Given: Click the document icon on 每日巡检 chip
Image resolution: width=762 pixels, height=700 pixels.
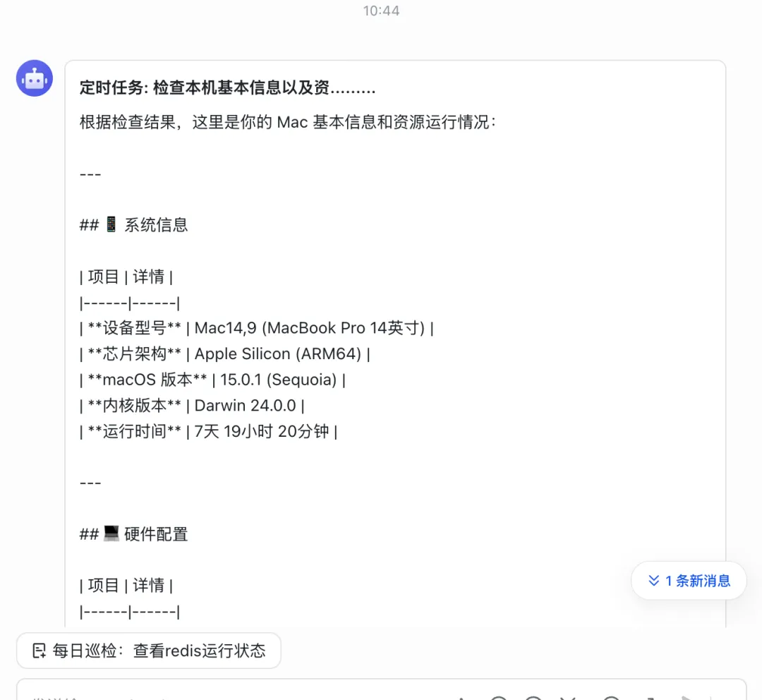Looking at the screenshot, I should 40,651.
